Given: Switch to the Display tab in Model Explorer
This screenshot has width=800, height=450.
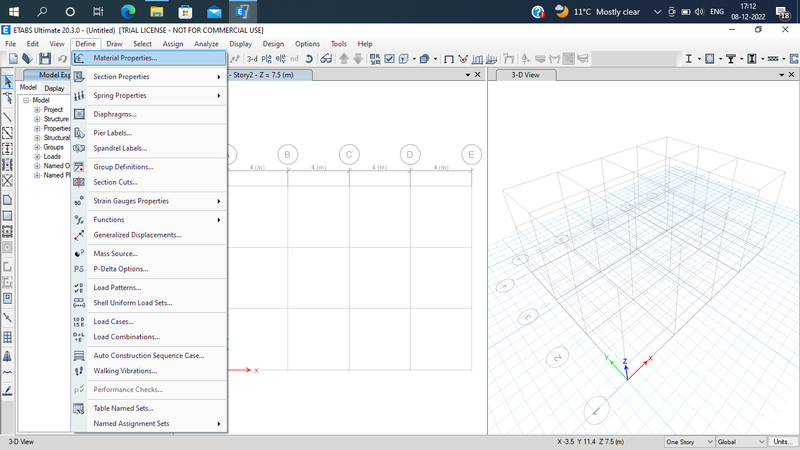Looking at the screenshot, I should point(54,88).
